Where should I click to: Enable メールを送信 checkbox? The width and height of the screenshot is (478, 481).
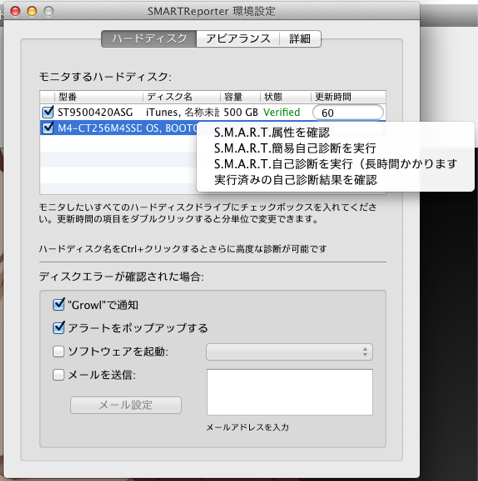(59, 375)
